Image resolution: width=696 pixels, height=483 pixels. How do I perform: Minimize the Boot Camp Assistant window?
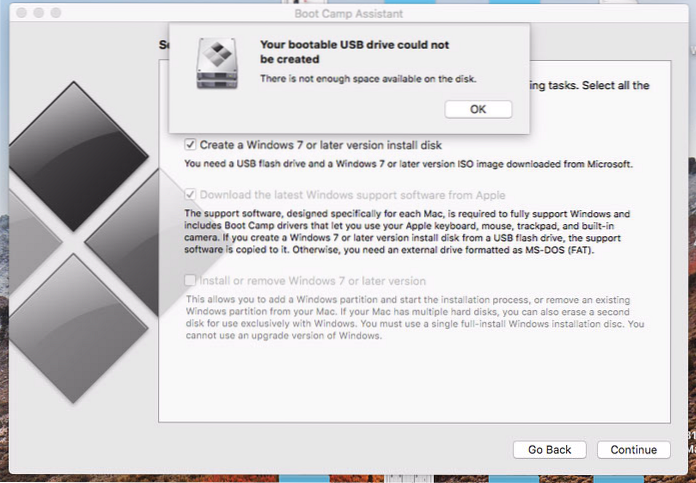39,13
